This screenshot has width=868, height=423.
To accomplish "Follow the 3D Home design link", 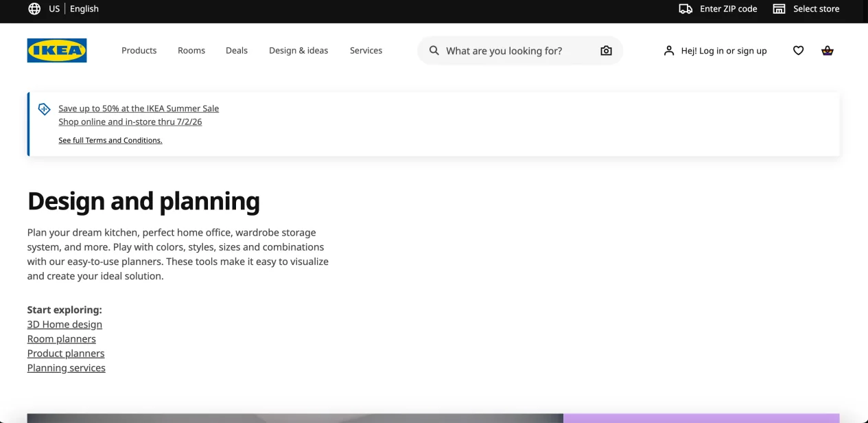I will (64, 324).
